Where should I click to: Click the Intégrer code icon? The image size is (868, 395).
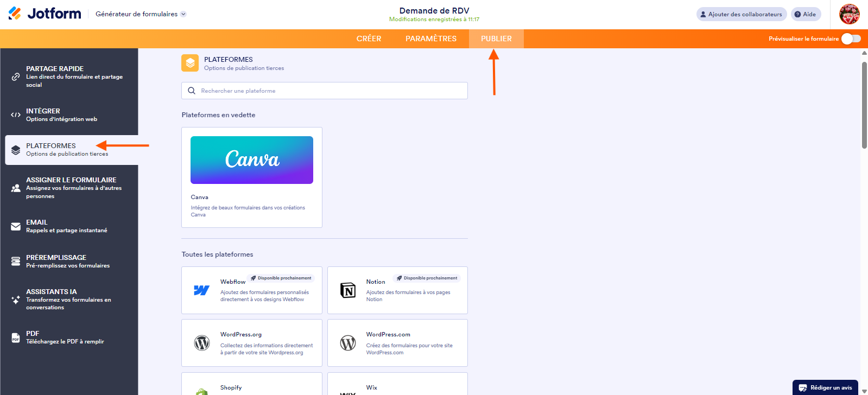[16, 114]
